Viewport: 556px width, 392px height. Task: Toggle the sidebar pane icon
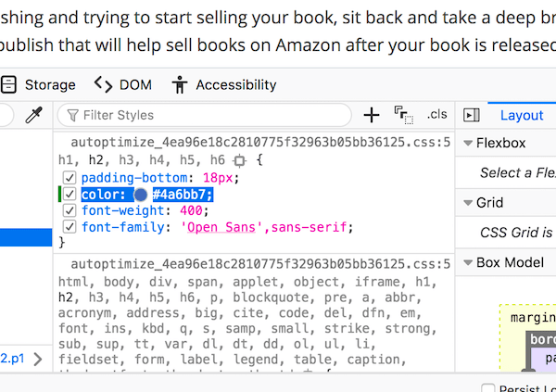pyautogui.click(x=472, y=115)
